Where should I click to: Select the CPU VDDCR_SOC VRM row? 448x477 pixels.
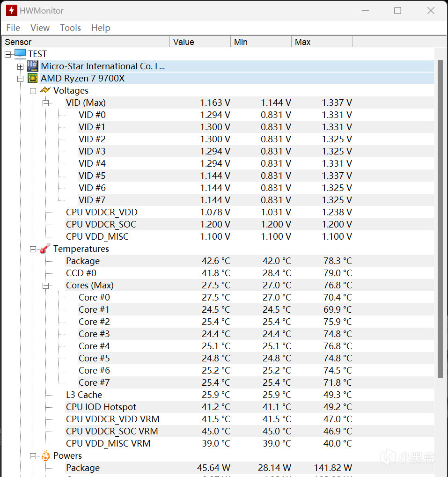click(x=250, y=431)
